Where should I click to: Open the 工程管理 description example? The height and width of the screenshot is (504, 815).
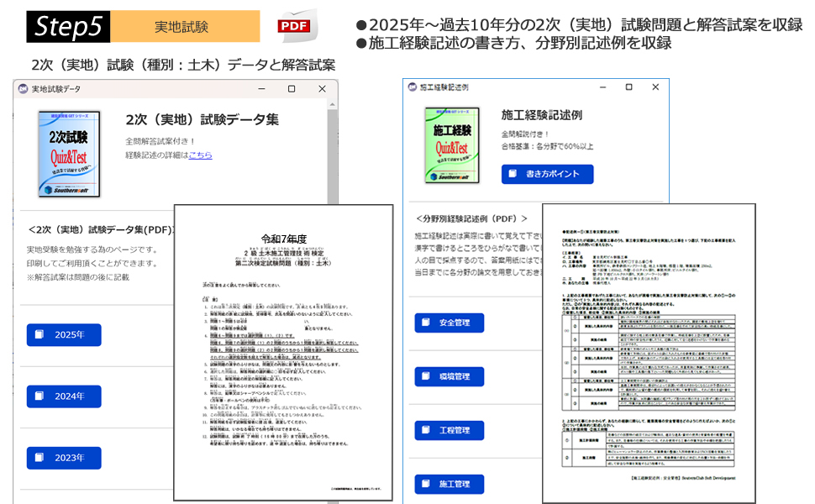pos(449,430)
